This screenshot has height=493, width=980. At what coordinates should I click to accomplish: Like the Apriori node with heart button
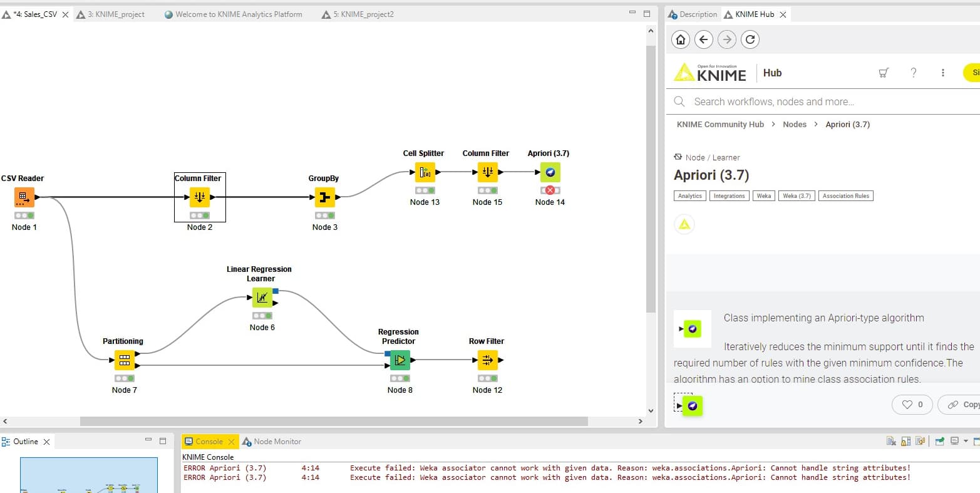[x=912, y=405]
